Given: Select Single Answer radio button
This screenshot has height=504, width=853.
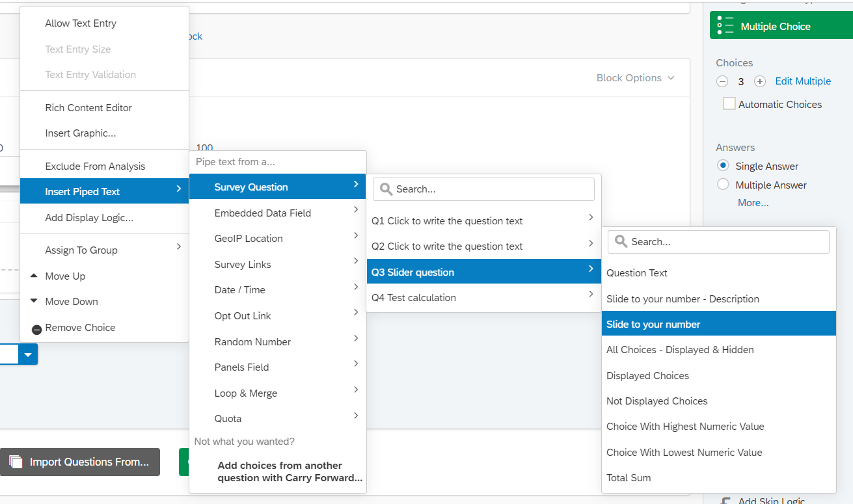Looking at the screenshot, I should [x=722, y=165].
